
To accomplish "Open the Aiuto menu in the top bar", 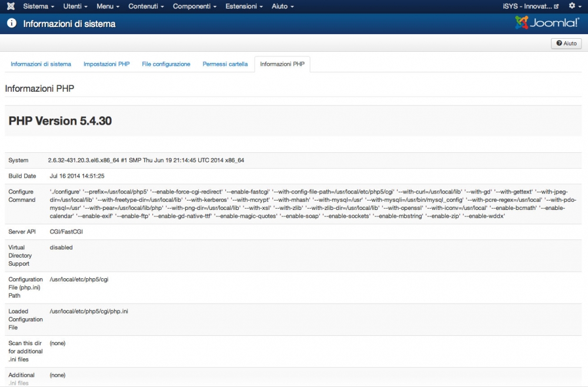I will pos(282,6).
